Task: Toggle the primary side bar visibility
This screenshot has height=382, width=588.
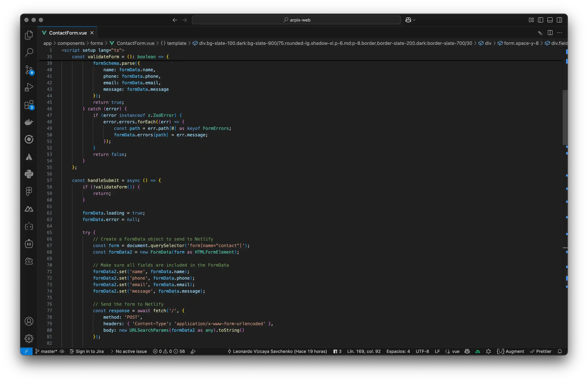Action: click(541, 20)
